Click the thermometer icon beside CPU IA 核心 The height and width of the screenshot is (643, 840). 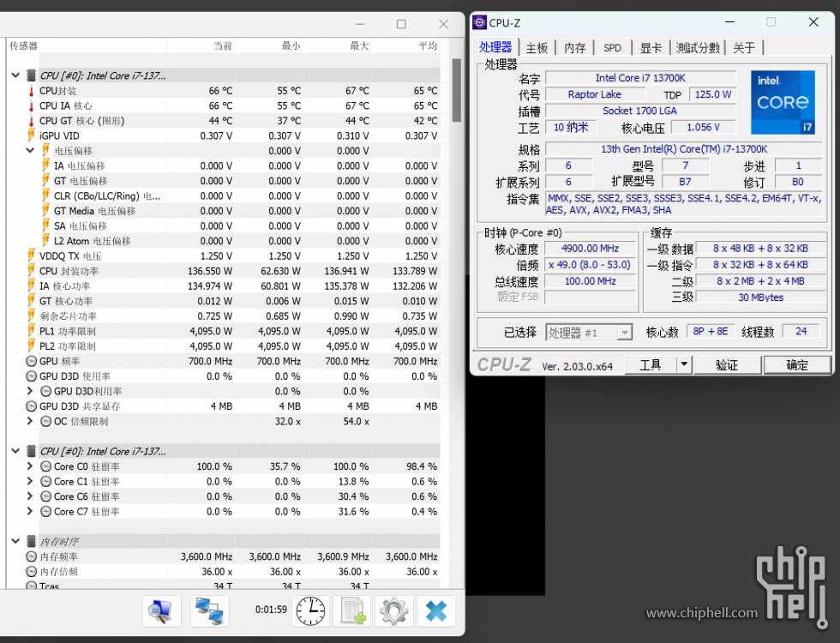tap(31, 106)
